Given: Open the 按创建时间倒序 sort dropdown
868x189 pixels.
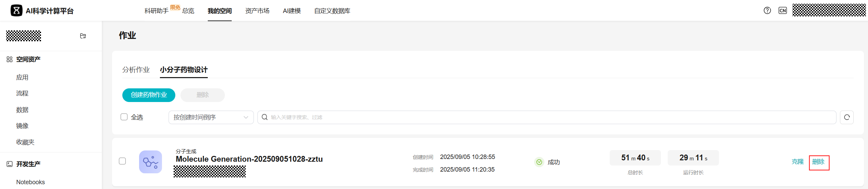Looking at the screenshot, I should [211, 117].
